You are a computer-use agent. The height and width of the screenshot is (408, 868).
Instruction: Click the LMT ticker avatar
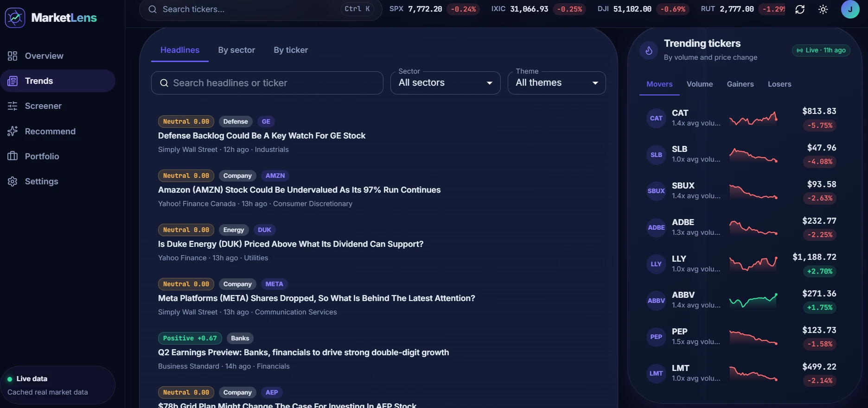tap(656, 373)
